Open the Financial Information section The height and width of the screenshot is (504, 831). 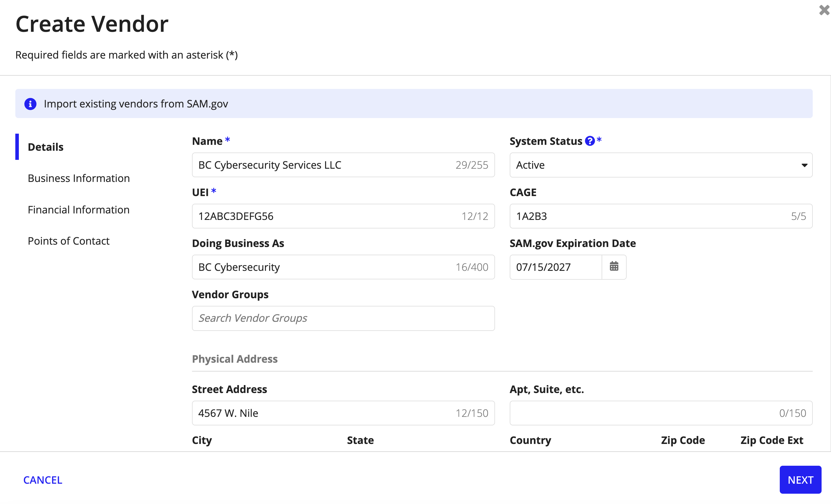(x=79, y=210)
